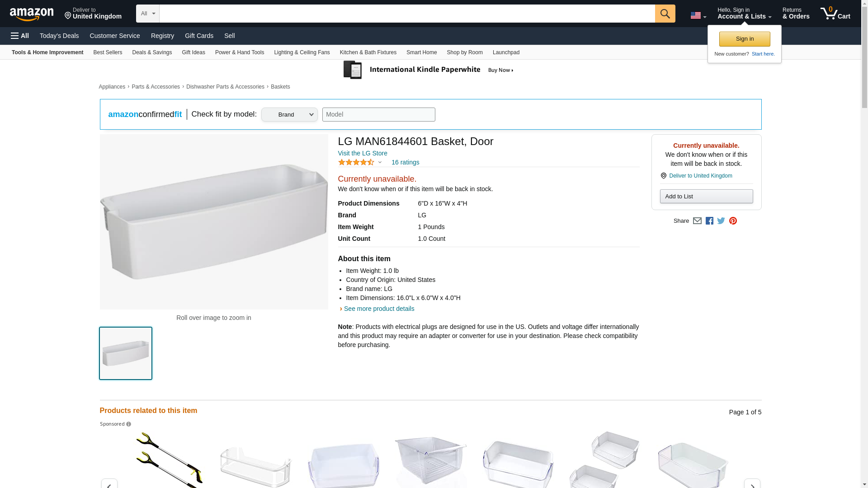The height and width of the screenshot is (488, 868).
Task: Select the door basket thumbnail image
Action: (126, 353)
